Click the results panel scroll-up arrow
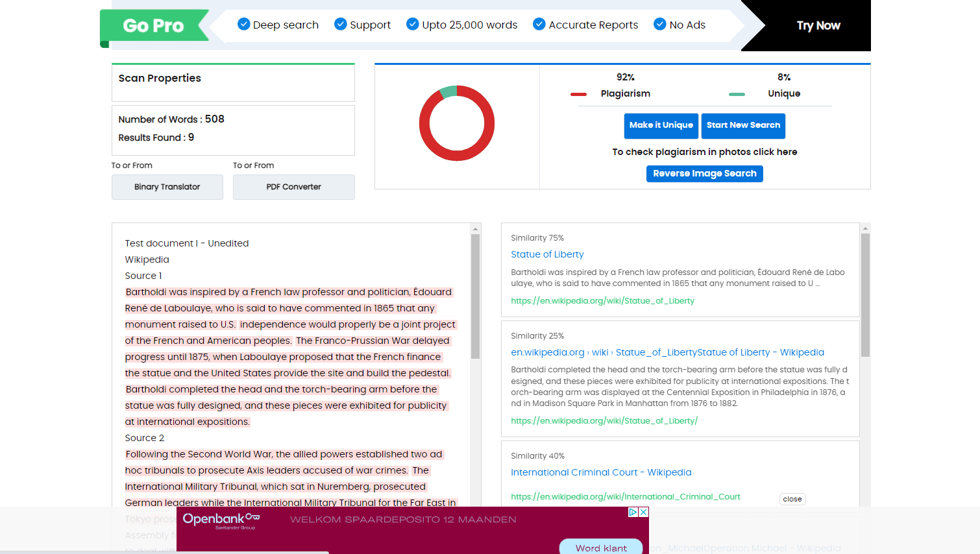The height and width of the screenshot is (554, 980). coord(865,228)
